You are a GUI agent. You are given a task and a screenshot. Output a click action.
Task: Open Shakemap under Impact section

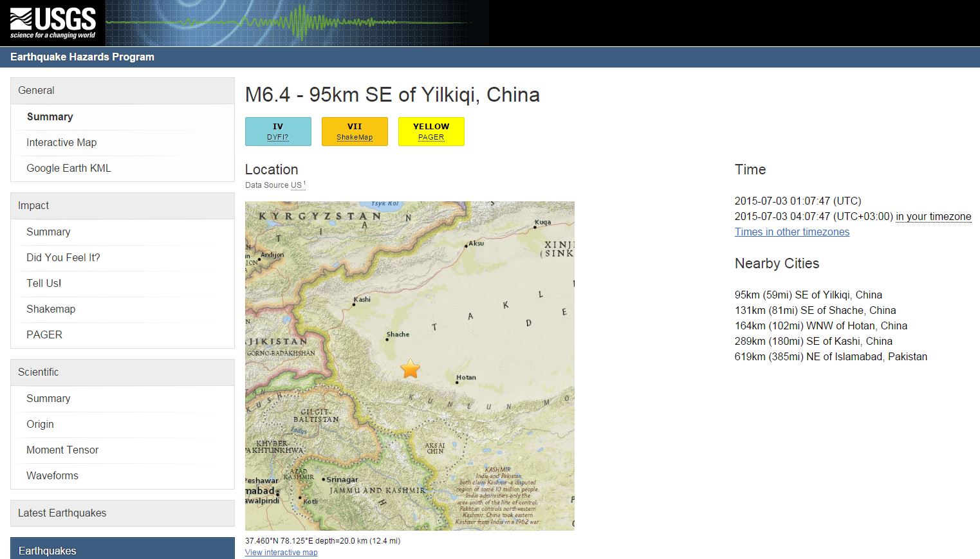[x=51, y=309]
